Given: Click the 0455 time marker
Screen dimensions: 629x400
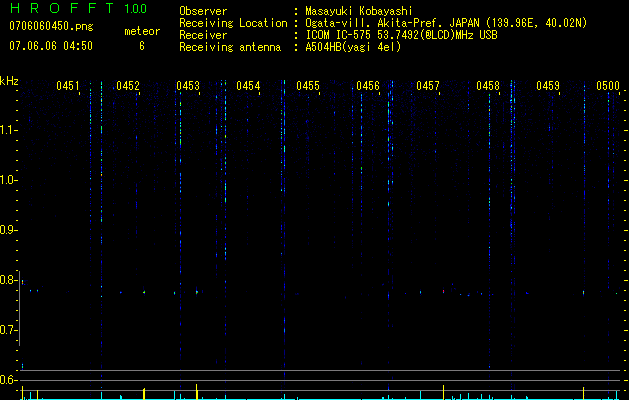Looking at the screenshot, I should [308, 85].
